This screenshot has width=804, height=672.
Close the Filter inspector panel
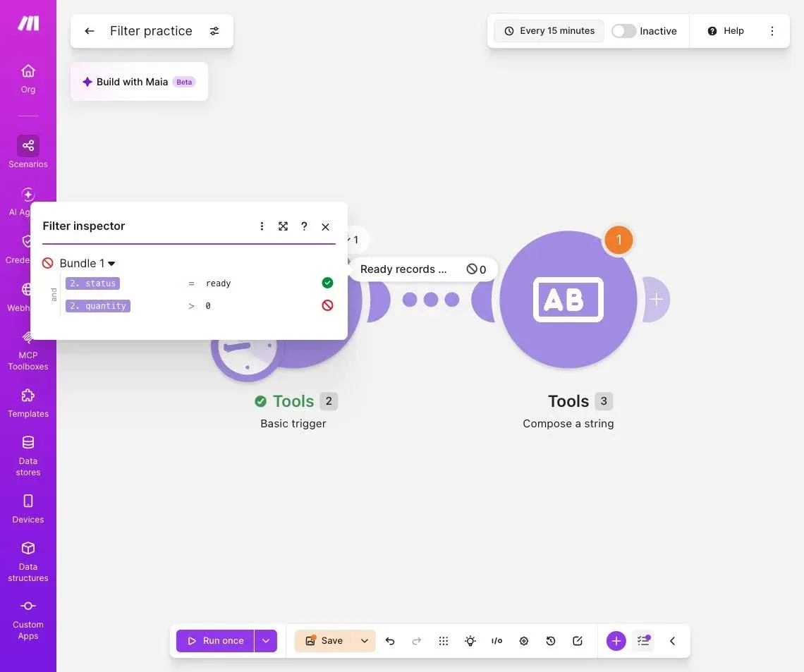(326, 226)
